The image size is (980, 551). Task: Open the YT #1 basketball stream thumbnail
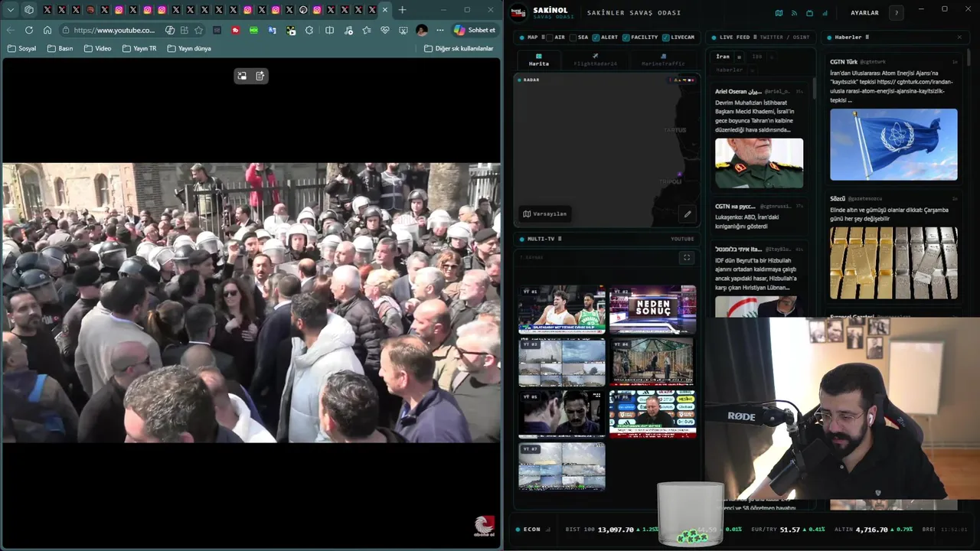pyautogui.click(x=562, y=310)
